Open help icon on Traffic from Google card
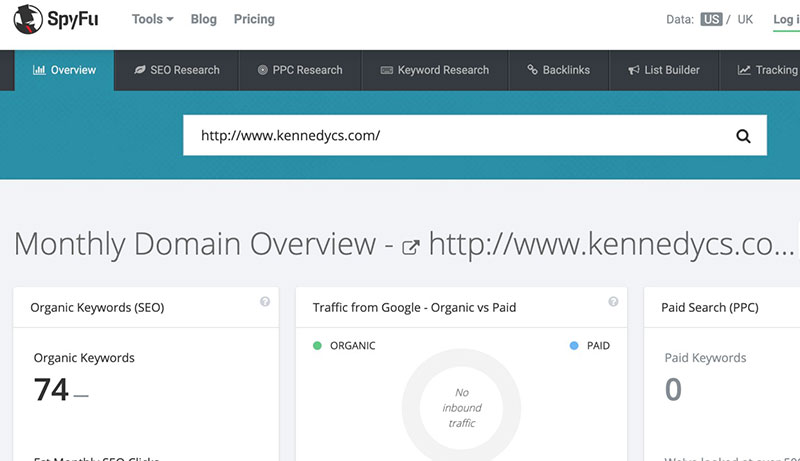This screenshot has width=800, height=461. click(613, 301)
